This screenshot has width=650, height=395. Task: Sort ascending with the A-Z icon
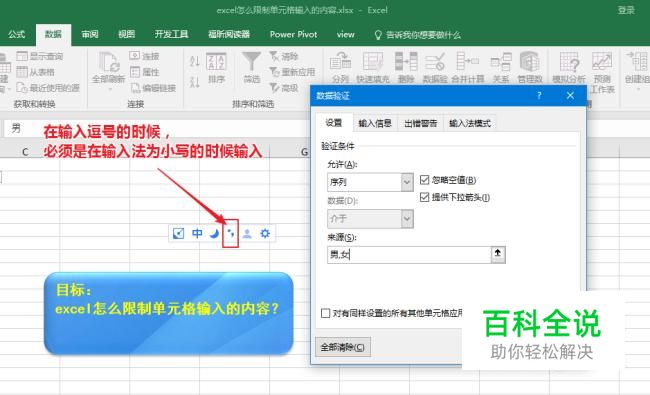click(194, 61)
